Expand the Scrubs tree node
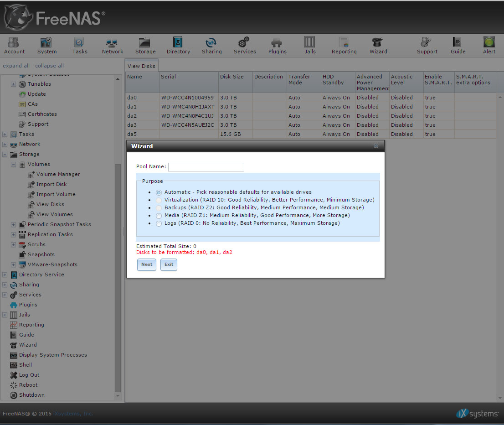This screenshot has height=425, width=504. (x=13, y=244)
